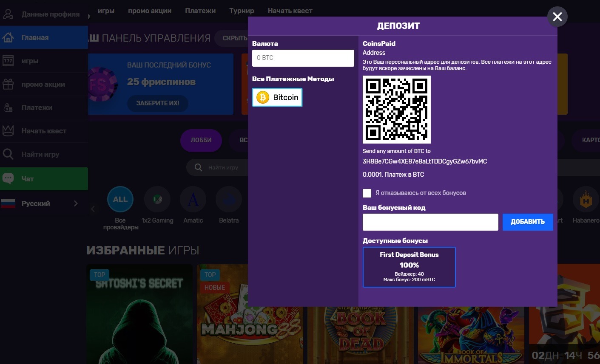600x364 pixels.
Task: Click the КАРТО category tab at right edge
Action: [586, 140]
